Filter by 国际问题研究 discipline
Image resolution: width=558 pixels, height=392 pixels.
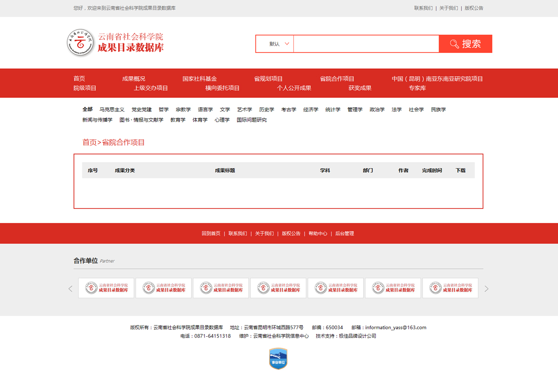click(x=252, y=120)
